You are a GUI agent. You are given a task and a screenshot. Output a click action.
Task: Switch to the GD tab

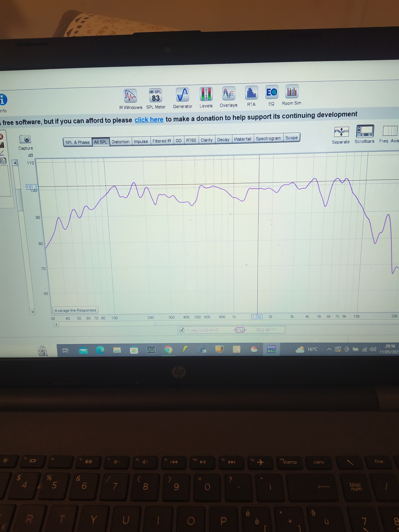click(179, 140)
